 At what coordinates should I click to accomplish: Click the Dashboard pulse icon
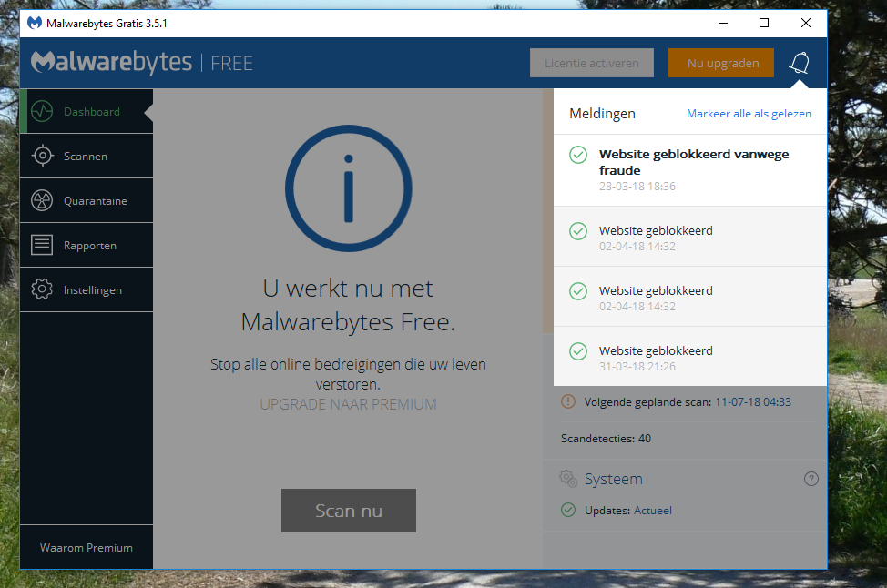tap(42, 111)
